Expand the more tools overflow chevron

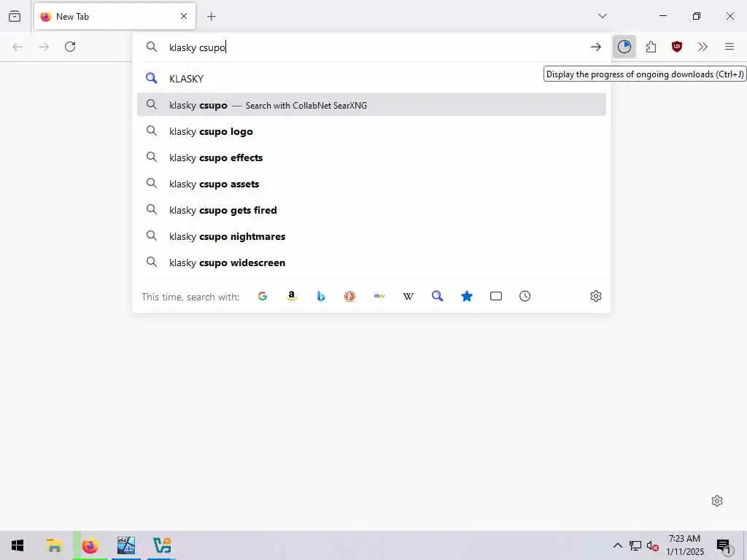coord(703,47)
